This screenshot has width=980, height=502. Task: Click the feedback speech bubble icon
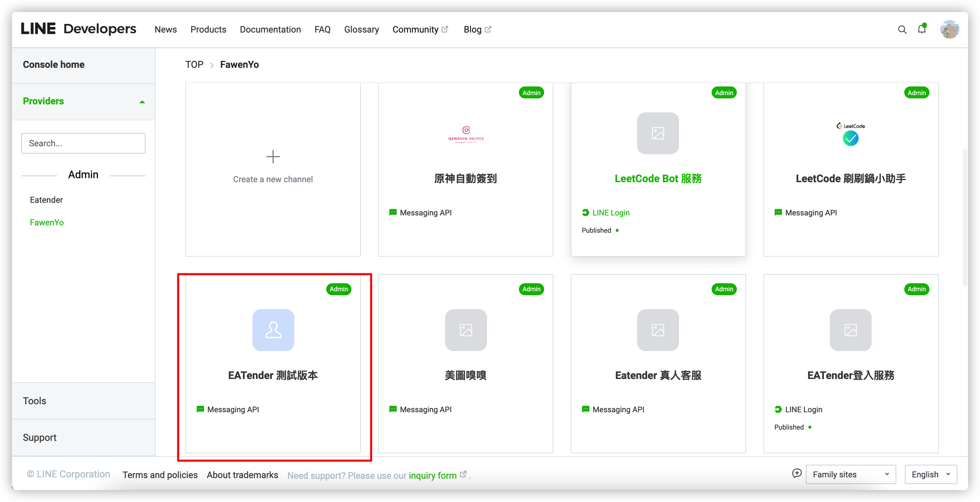point(797,473)
